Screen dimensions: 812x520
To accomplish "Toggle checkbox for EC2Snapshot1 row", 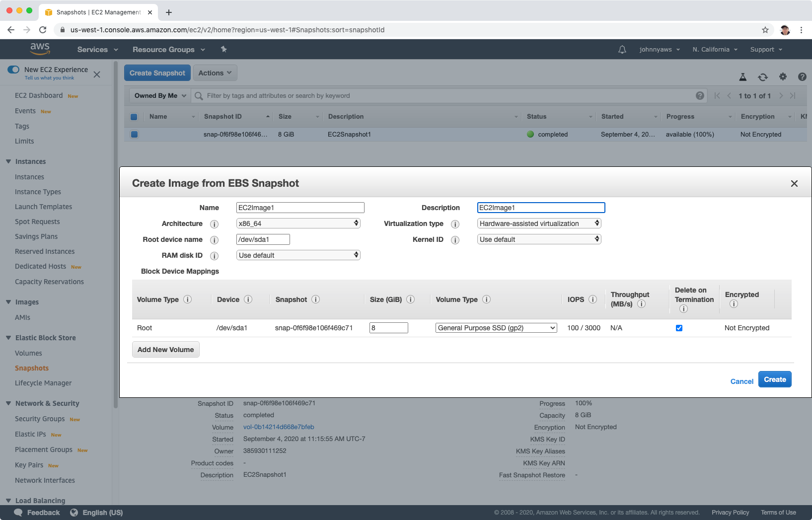I will 134,134.
